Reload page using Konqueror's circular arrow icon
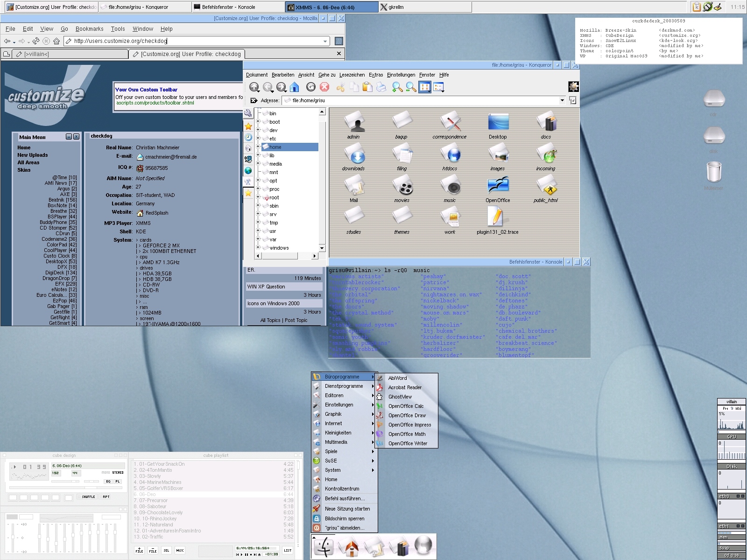The width and height of the screenshot is (747, 560). [311, 87]
